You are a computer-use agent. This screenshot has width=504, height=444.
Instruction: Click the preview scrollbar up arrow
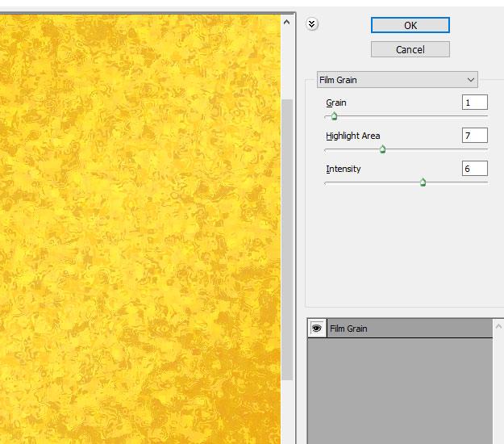(286, 23)
